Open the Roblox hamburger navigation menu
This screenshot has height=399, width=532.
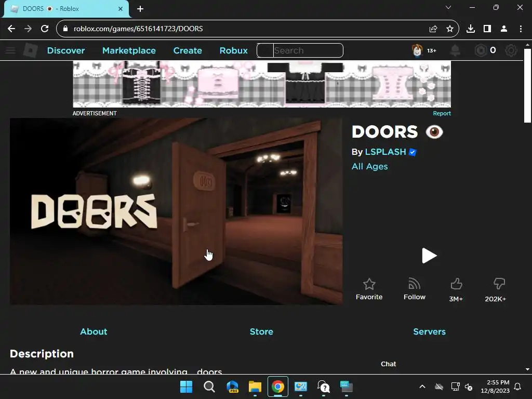tap(10, 50)
